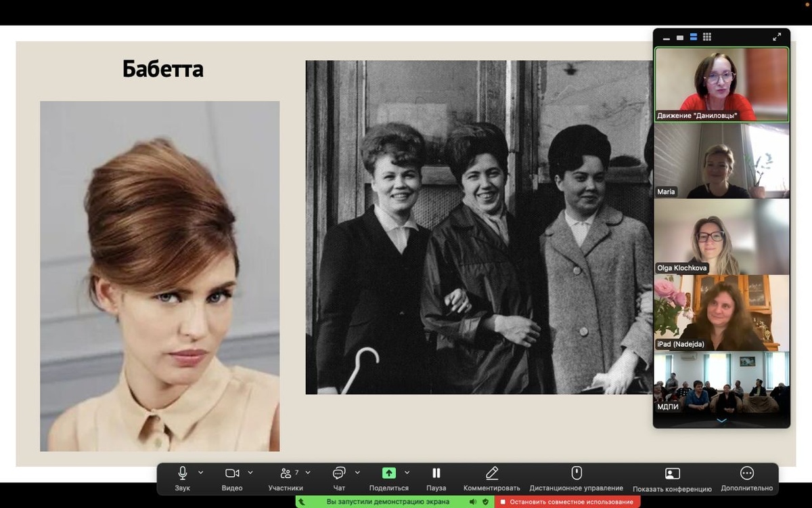Expand video panel with diagonal arrows icon
This screenshot has height=508, width=812.
pyautogui.click(x=777, y=37)
